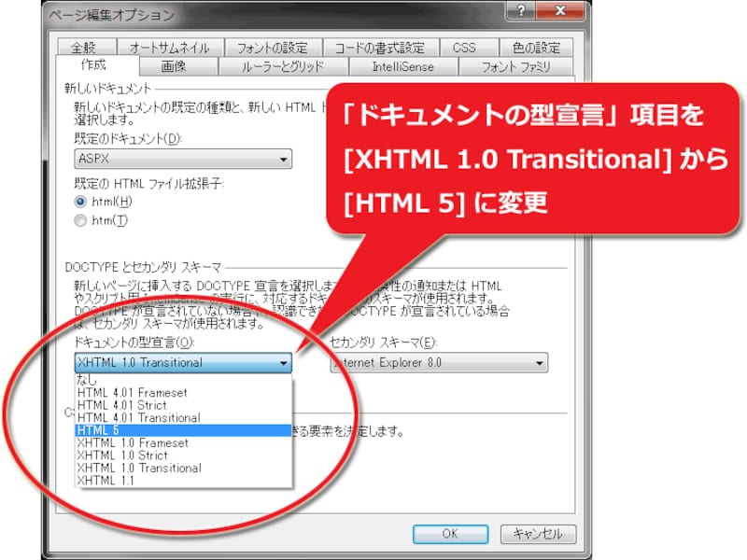Screen dimensions: 747x560
Task: Click the help question mark icon
Action: click(x=522, y=11)
